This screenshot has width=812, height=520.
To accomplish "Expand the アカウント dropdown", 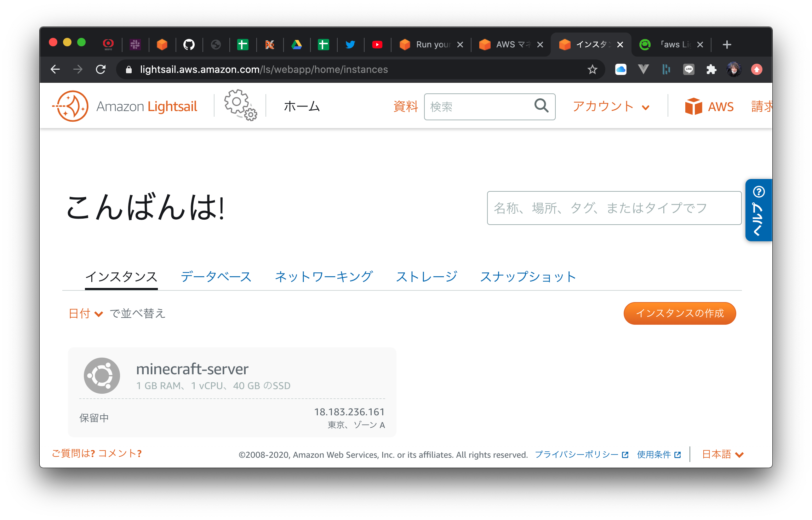I will (x=611, y=106).
